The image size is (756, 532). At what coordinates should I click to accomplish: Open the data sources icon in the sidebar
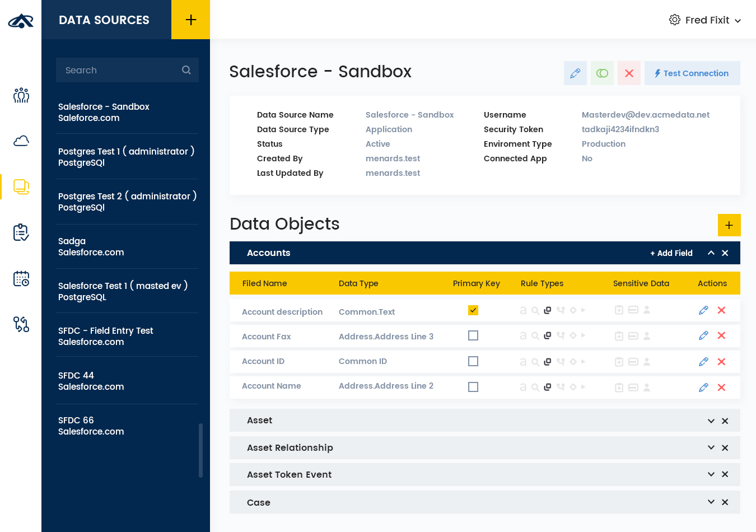coord(21,186)
